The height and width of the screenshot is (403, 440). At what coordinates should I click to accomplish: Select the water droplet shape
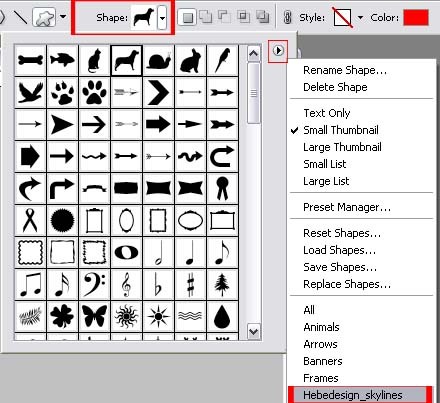click(222, 316)
